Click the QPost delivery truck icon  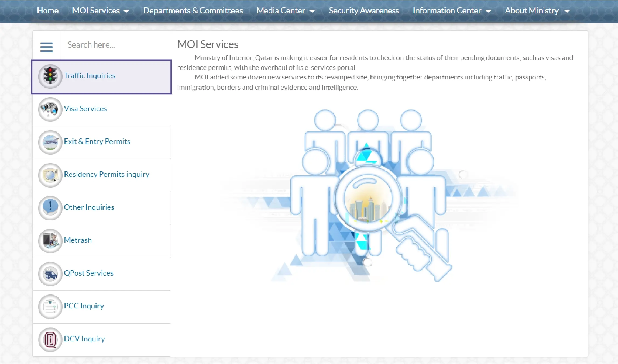pos(50,274)
